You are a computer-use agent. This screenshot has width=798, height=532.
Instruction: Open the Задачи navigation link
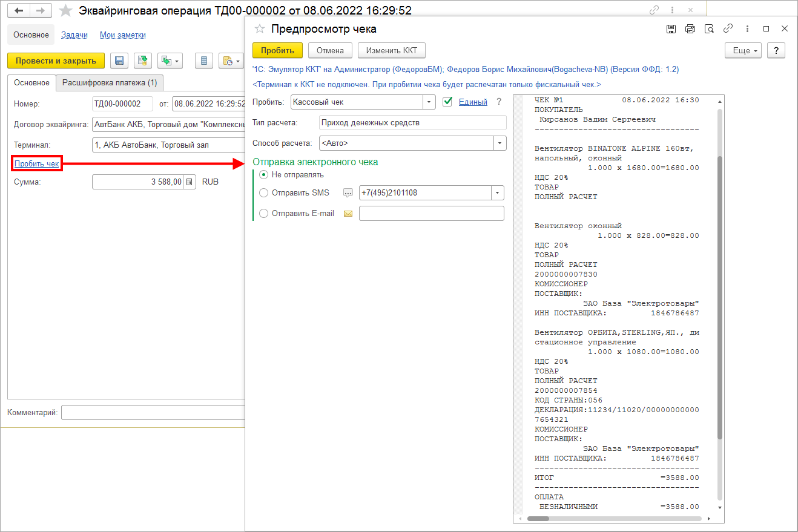tap(74, 35)
